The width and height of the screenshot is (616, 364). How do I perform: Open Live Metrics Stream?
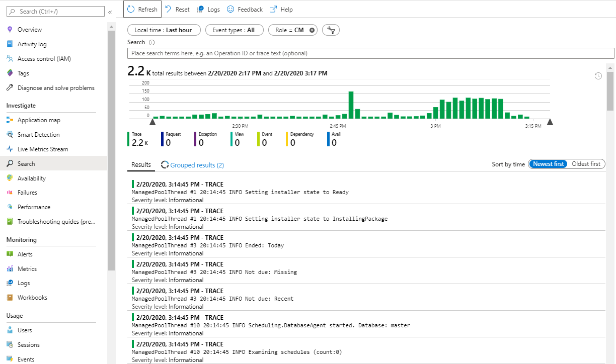[x=42, y=149]
